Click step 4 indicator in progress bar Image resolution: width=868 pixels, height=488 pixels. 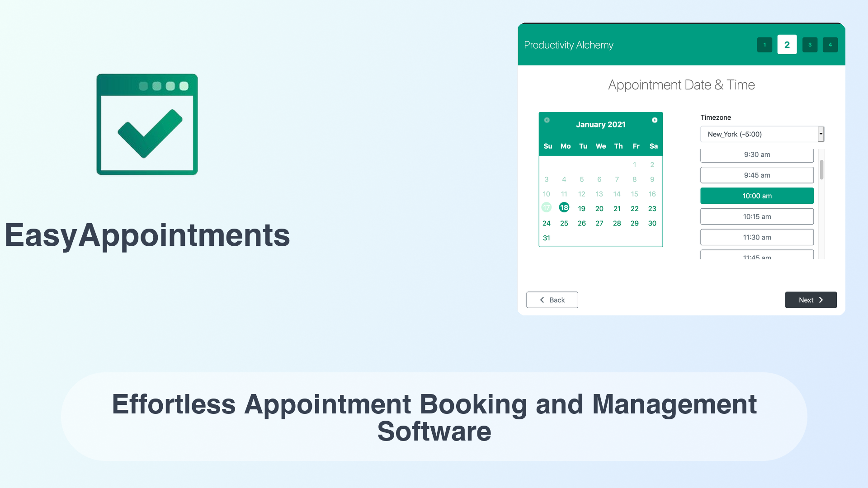pyautogui.click(x=829, y=44)
